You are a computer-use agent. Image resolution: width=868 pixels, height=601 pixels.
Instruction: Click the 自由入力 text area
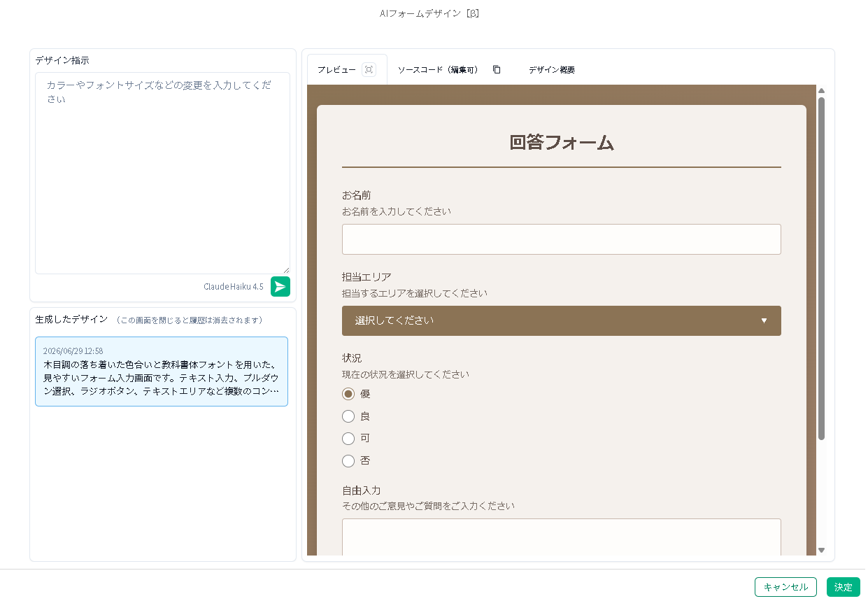tap(561, 537)
